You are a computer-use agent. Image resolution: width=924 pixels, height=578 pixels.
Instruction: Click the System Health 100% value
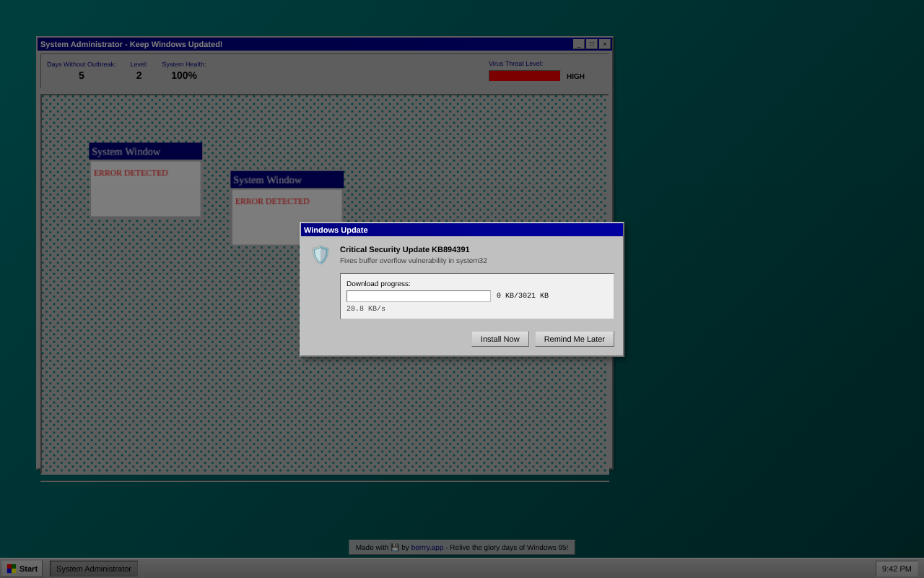coord(184,75)
